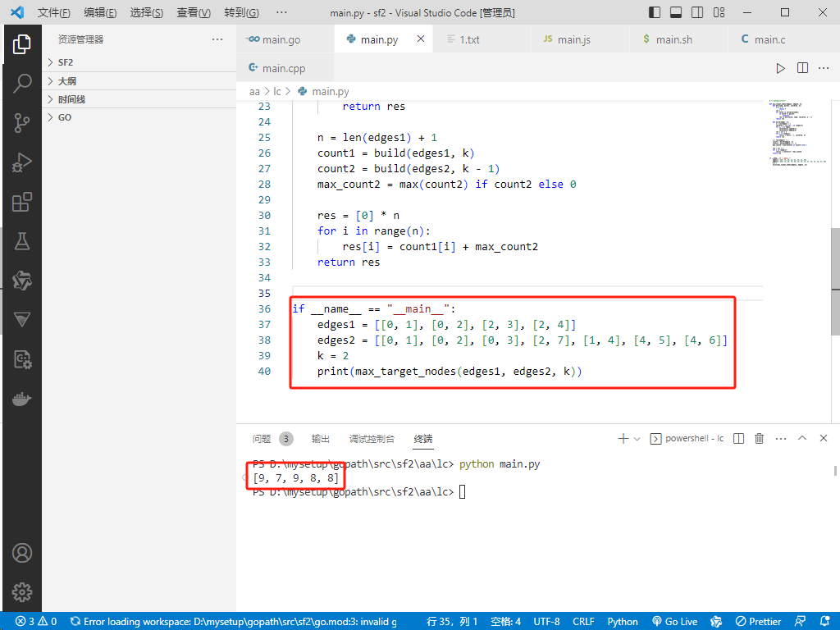Open terminal panel more actions ellipsis
840x630 pixels.
pos(781,439)
